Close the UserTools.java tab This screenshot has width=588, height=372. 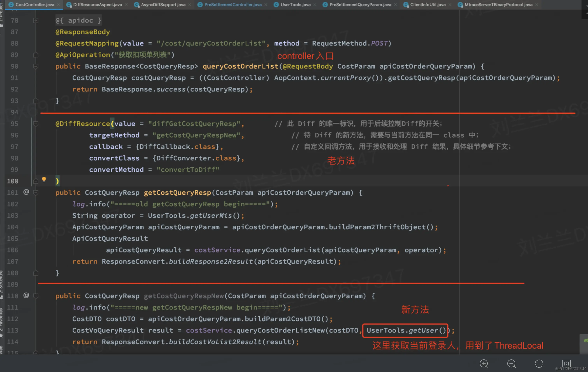point(315,5)
